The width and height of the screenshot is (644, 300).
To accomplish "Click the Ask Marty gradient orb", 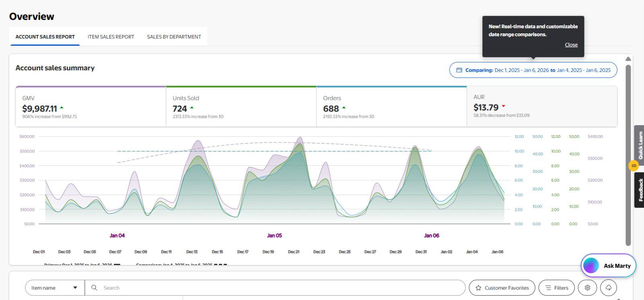I will coord(591,265).
